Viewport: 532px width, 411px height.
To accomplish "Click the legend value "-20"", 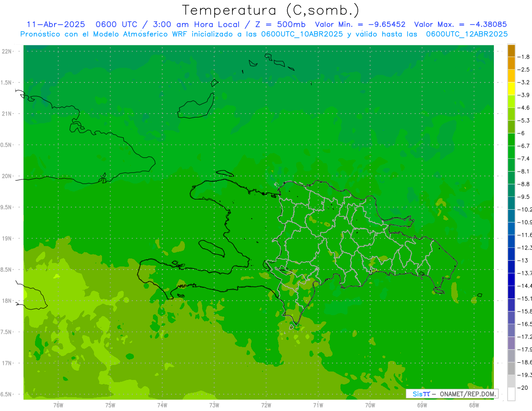I will tap(522, 388).
